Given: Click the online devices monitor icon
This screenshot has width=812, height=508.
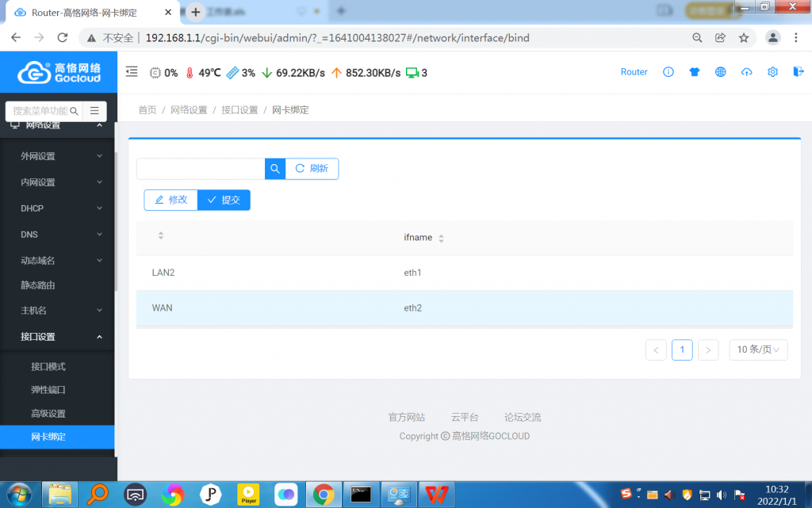Looking at the screenshot, I should coord(412,73).
